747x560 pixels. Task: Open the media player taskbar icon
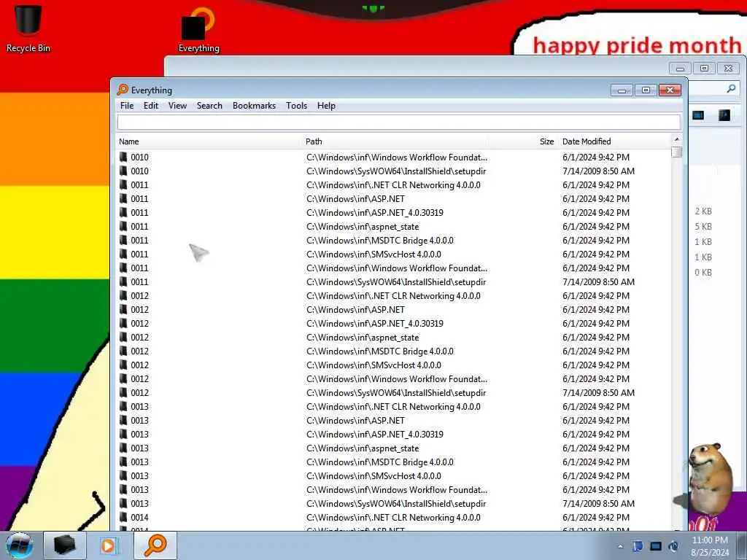[109, 545]
